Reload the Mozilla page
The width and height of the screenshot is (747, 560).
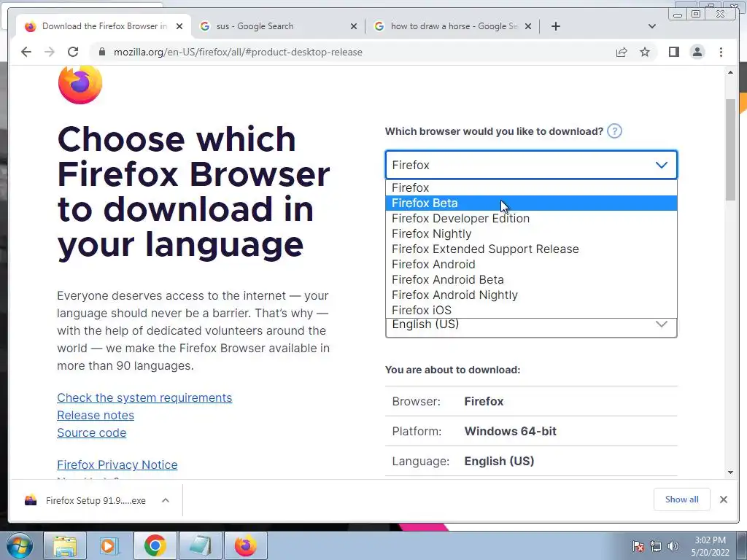(x=73, y=52)
